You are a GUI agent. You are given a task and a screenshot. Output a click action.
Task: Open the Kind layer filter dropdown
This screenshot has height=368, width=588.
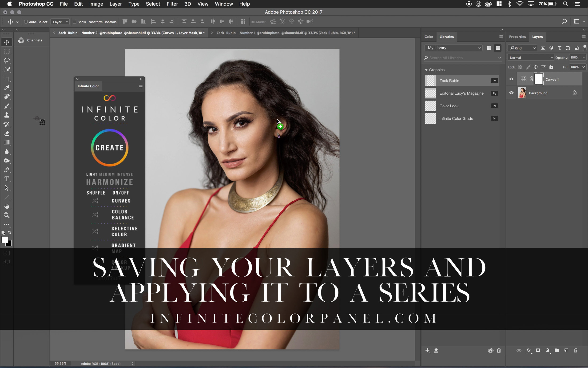(x=522, y=48)
